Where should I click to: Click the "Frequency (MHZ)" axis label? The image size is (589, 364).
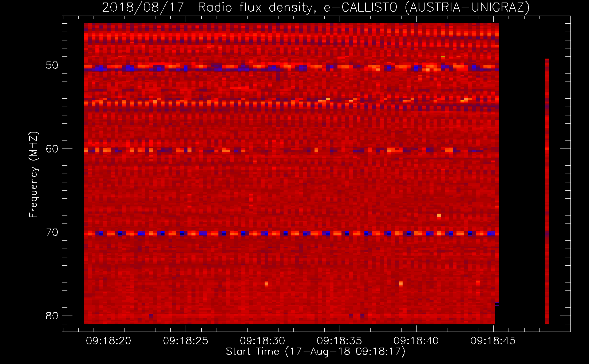click(33, 174)
